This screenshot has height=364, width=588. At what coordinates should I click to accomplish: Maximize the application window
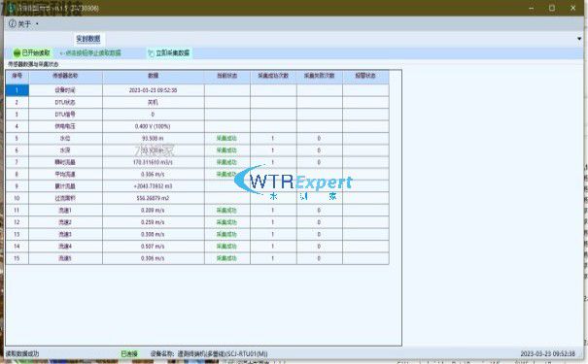552,8
